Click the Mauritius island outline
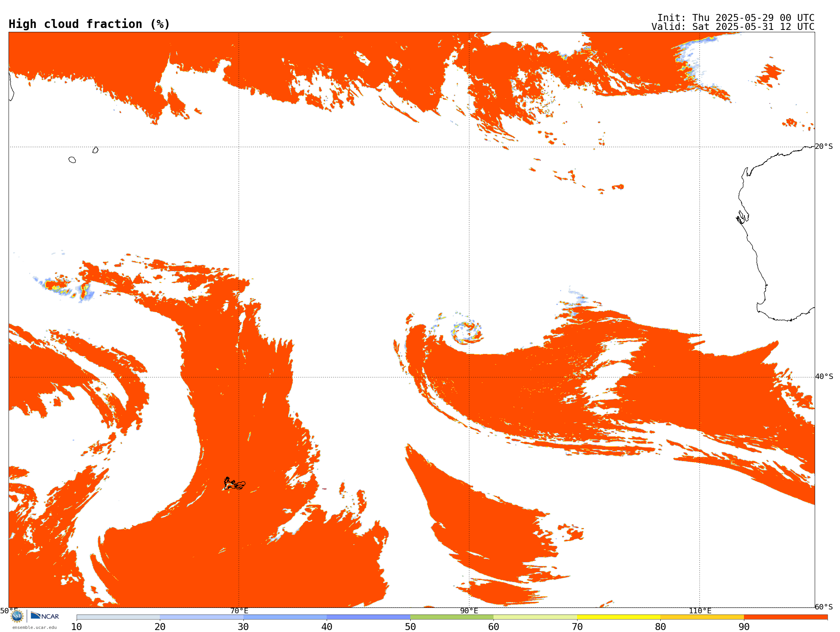Screen dimensions: 840x632 [95, 150]
